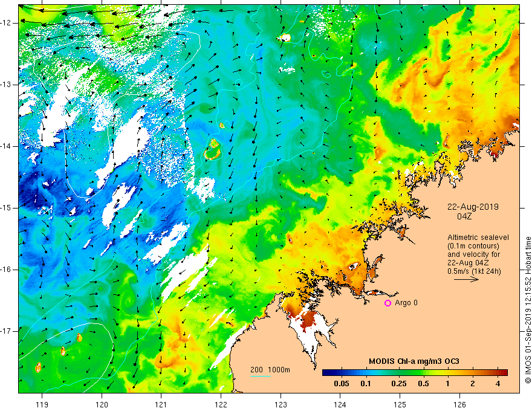
Task: Click the chlorophyll color scale bar
Action: pyautogui.click(x=415, y=373)
